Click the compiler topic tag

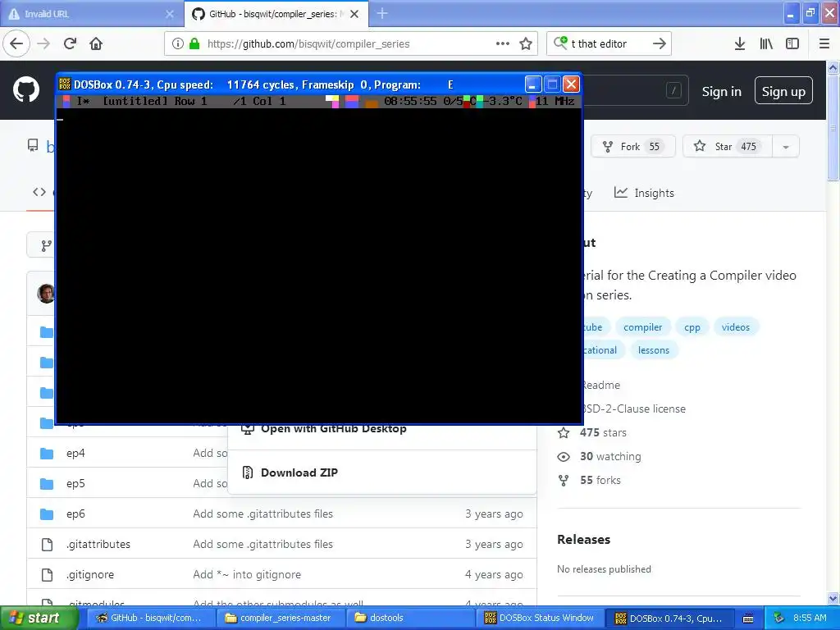(x=643, y=327)
